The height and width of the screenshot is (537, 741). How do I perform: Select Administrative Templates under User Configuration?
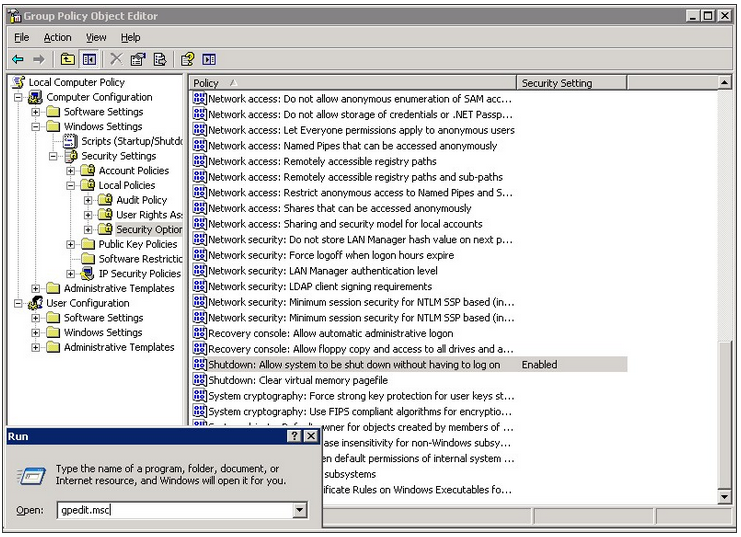tap(119, 347)
